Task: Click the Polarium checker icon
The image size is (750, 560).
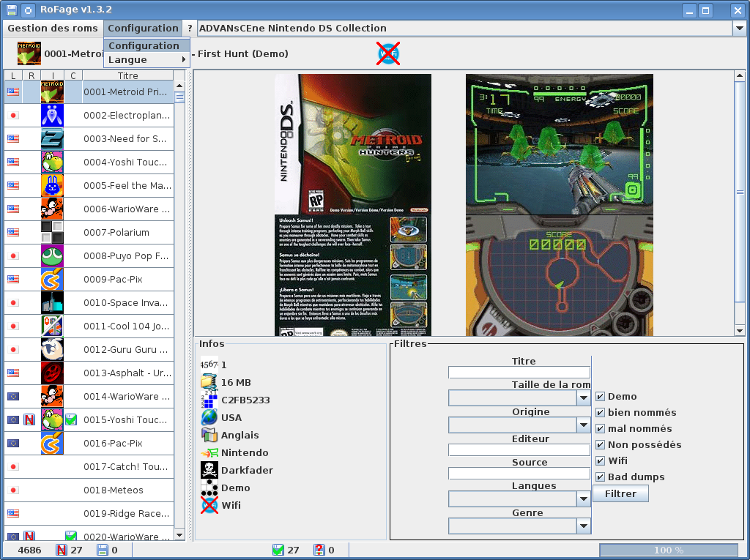Action: (x=52, y=232)
